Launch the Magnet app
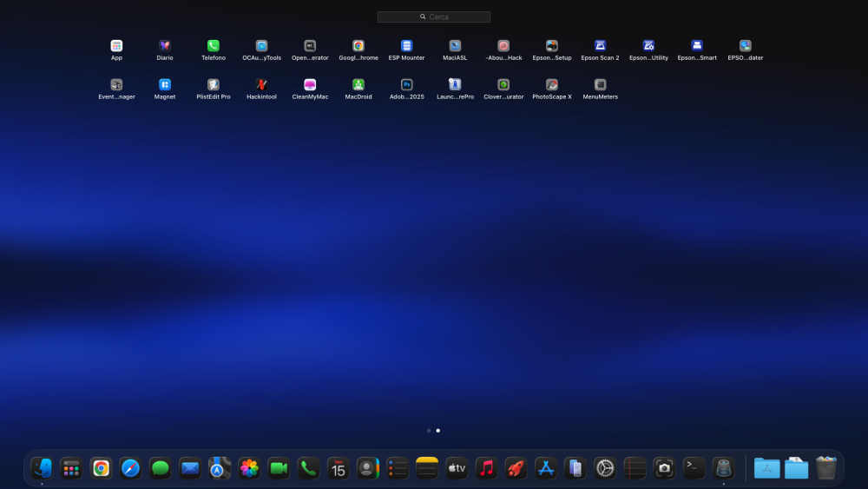The width and height of the screenshot is (868, 489). click(x=164, y=85)
